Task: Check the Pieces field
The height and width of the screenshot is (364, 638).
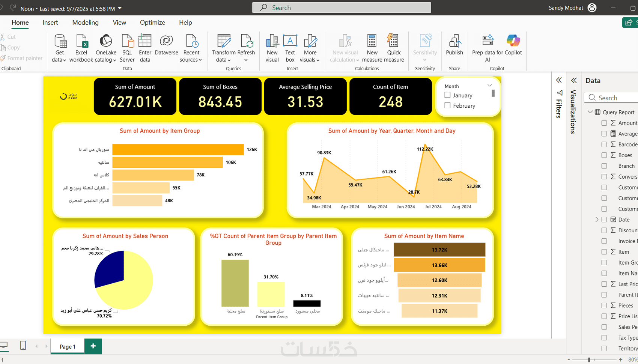Action: click(x=604, y=305)
